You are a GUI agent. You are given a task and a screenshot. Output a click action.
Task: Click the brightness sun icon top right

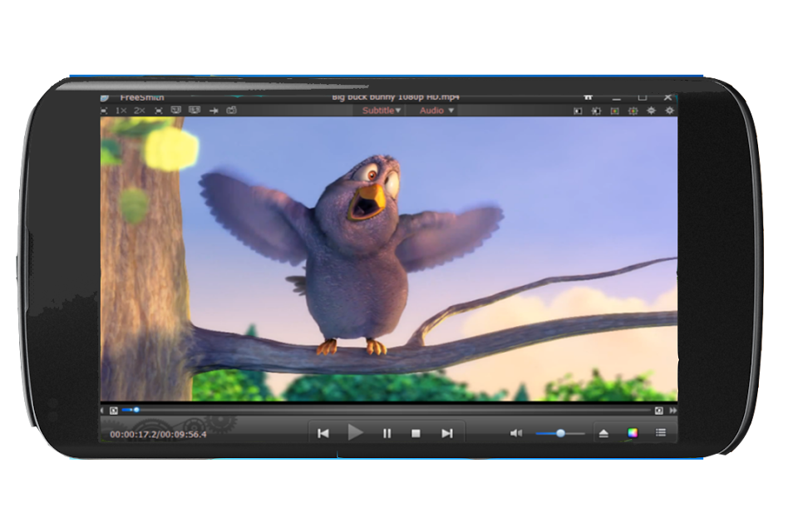pos(652,111)
